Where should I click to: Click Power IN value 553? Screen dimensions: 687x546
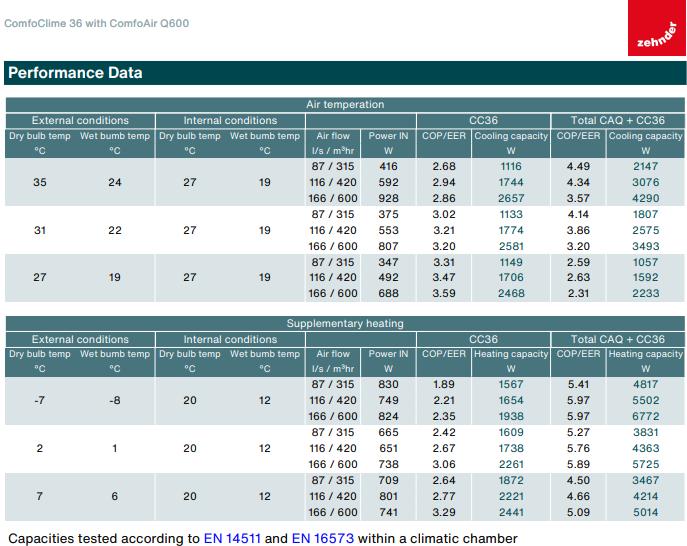pos(388,230)
